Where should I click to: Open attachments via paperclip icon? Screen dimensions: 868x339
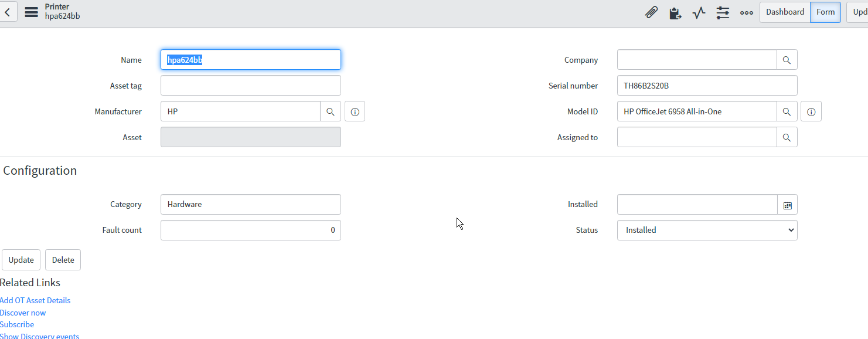pyautogui.click(x=651, y=12)
